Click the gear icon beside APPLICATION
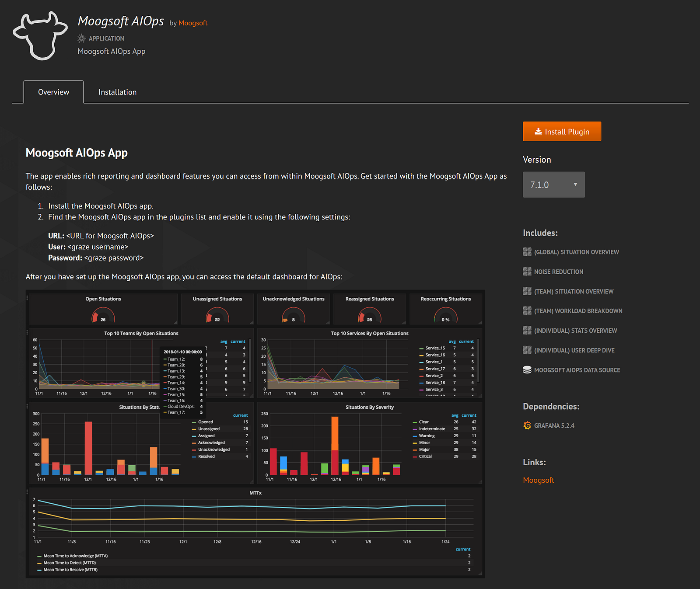700x589 pixels. 81,38
